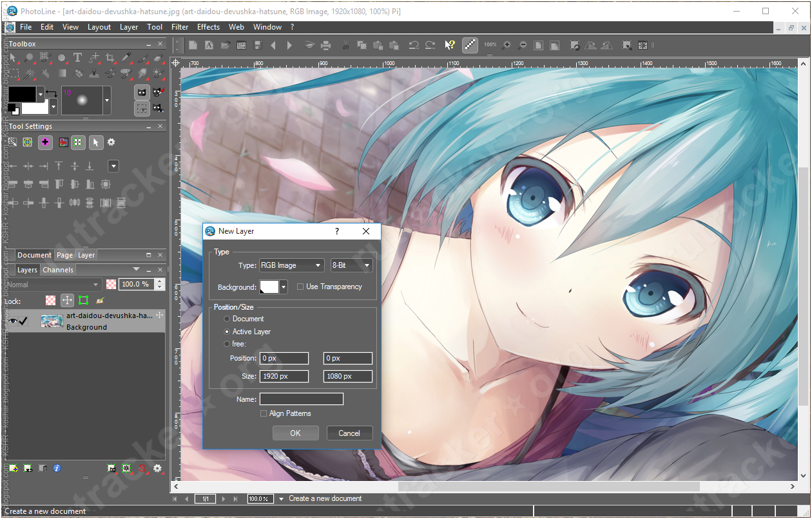Select the Magic Wand tool
The height and width of the screenshot is (519, 812).
(x=29, y=73)
